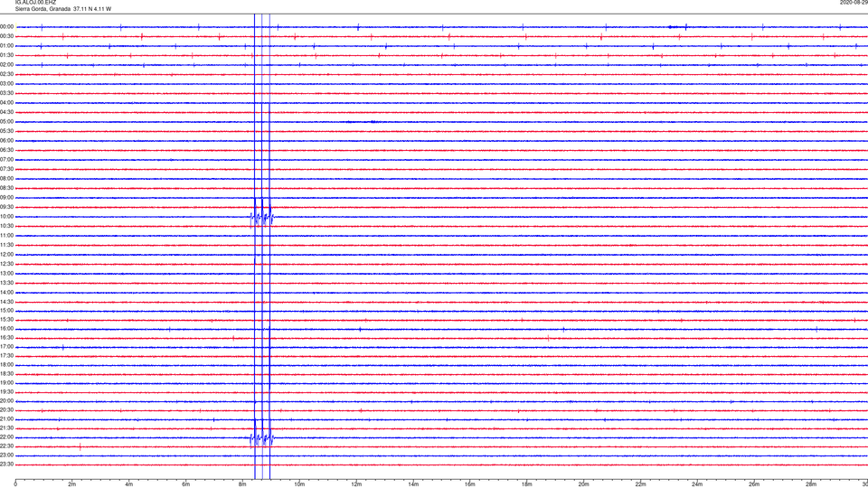Click the 26m axis tick label
This screenshot has height=488, width=868.
pos(754,484)
